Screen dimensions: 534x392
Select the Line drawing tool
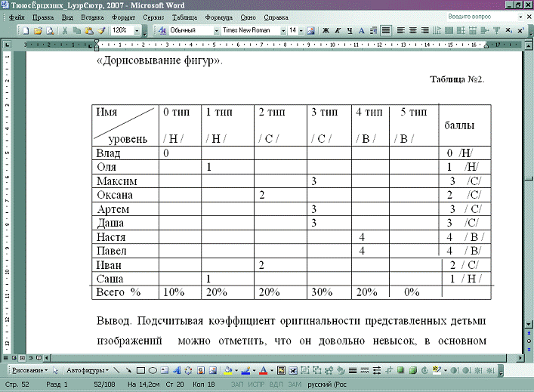tap(117, 371)
